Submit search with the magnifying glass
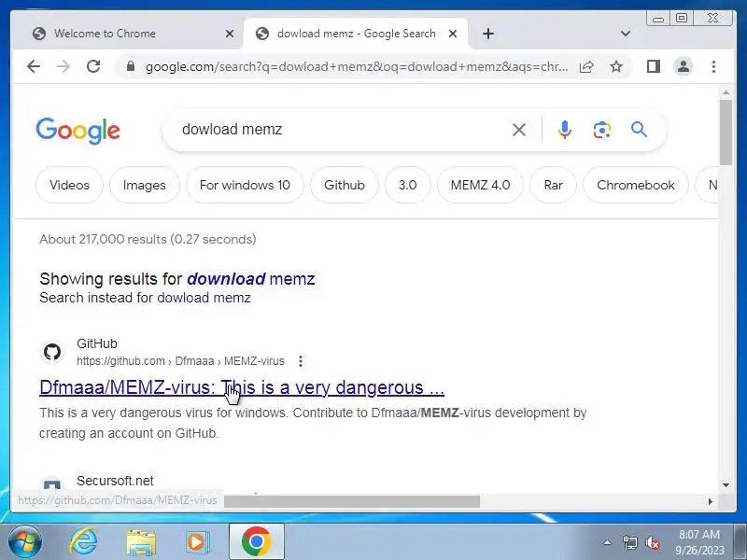 [639, 130]
